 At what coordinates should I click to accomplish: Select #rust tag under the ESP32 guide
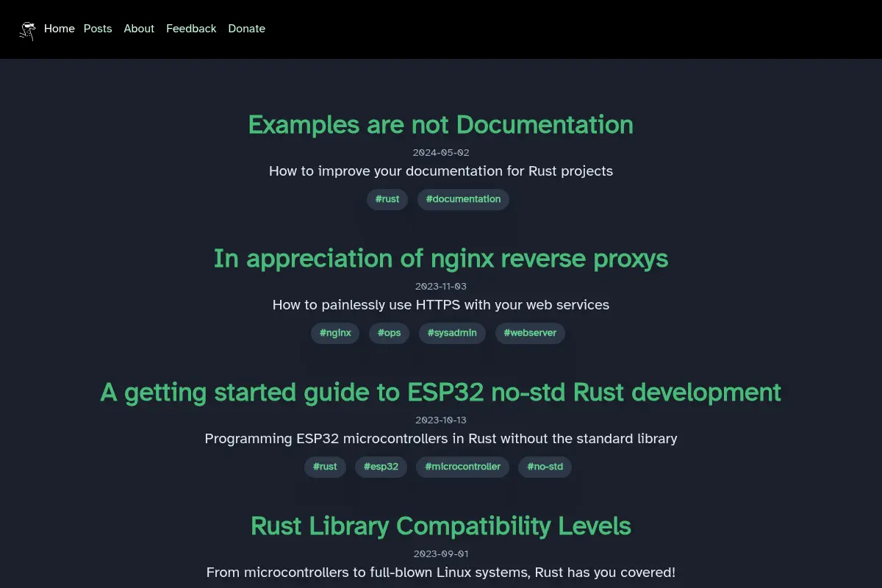tap(325, 467)
